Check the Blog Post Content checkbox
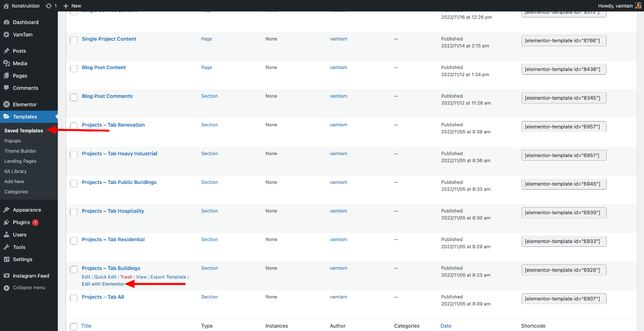Viewport: 644px width, 331px height. point(74,69)
